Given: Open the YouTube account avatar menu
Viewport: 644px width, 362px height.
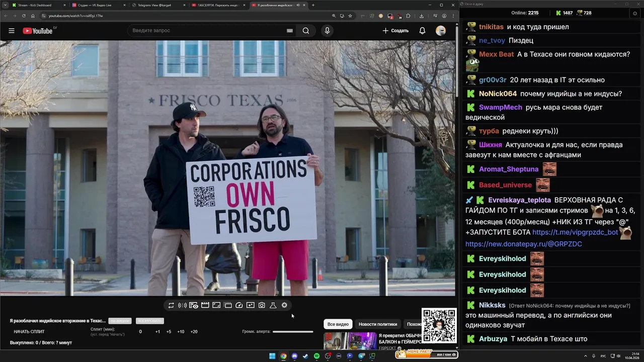Looking at the screenshot, I should click(x=441, y=31).
